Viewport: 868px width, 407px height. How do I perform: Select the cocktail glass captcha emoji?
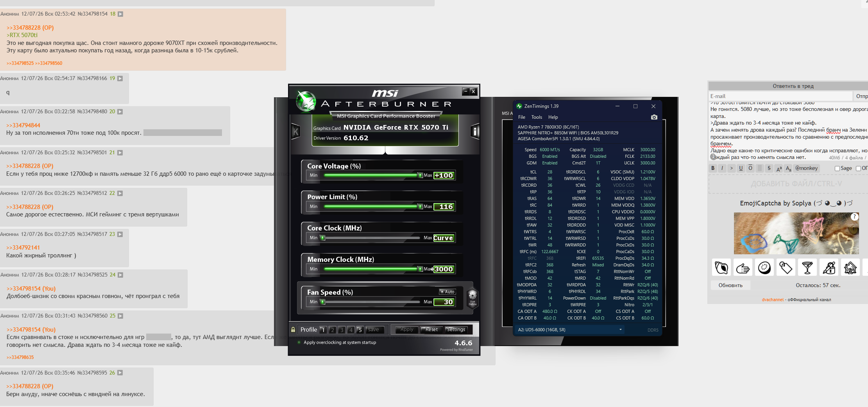tap(807, 268)
